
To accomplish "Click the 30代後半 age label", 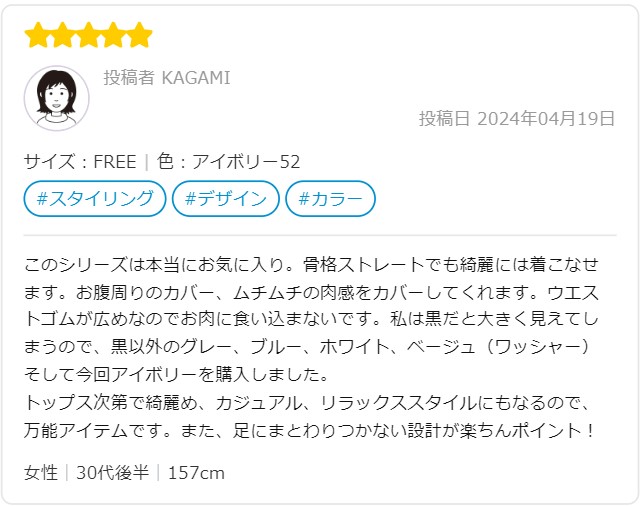I will (113, 473).
